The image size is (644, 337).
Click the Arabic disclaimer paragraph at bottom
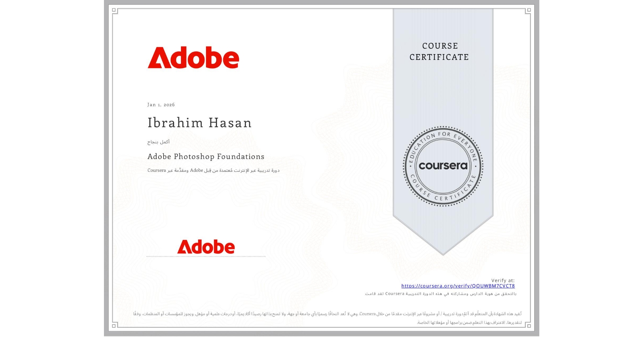(x=327, y=318)
